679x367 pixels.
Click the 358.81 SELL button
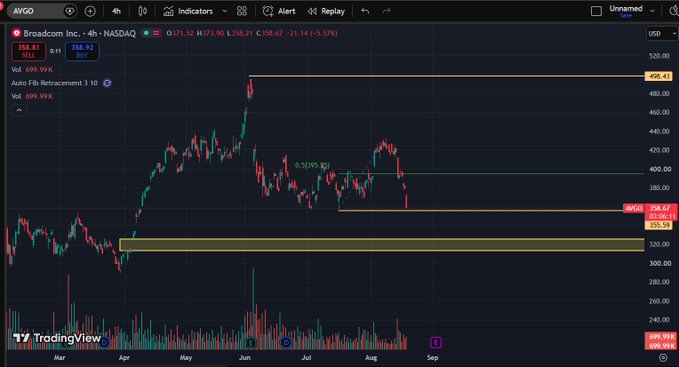29,51
